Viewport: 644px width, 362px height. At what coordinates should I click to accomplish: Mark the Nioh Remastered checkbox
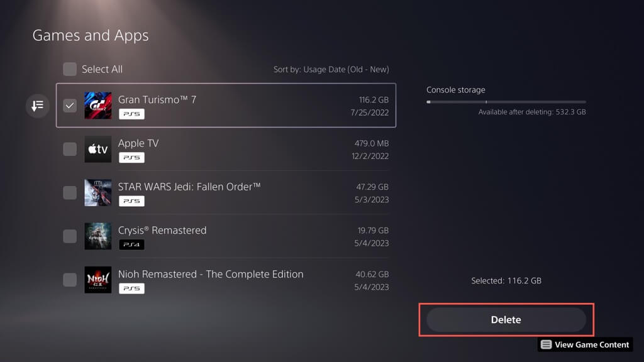[x=70, y=280]
